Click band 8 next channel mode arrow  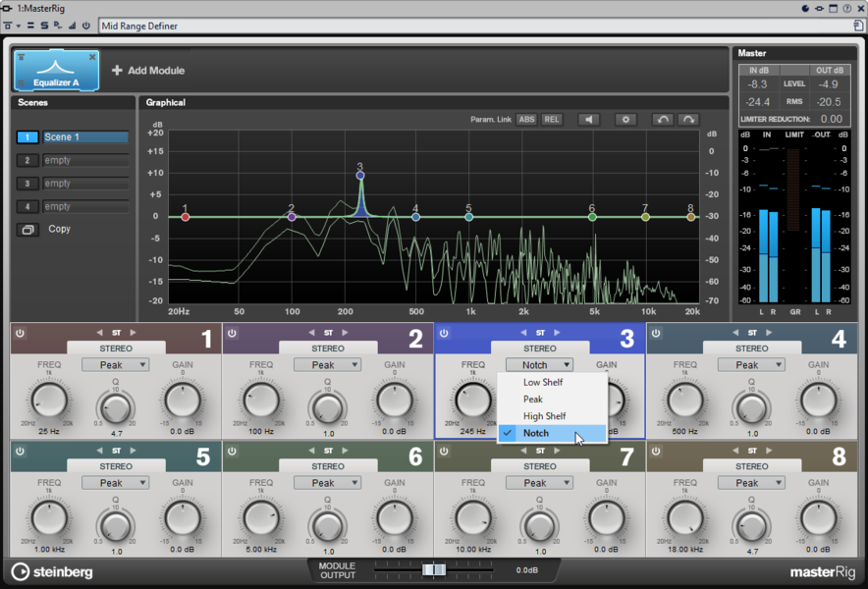(769, 451)
